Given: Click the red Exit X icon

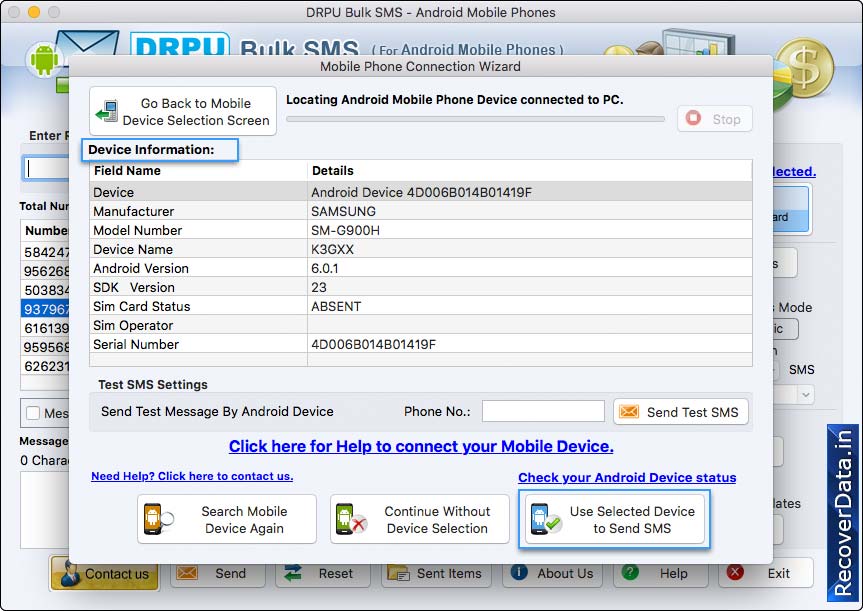Looking at the screenshot, I should point(735,572).
